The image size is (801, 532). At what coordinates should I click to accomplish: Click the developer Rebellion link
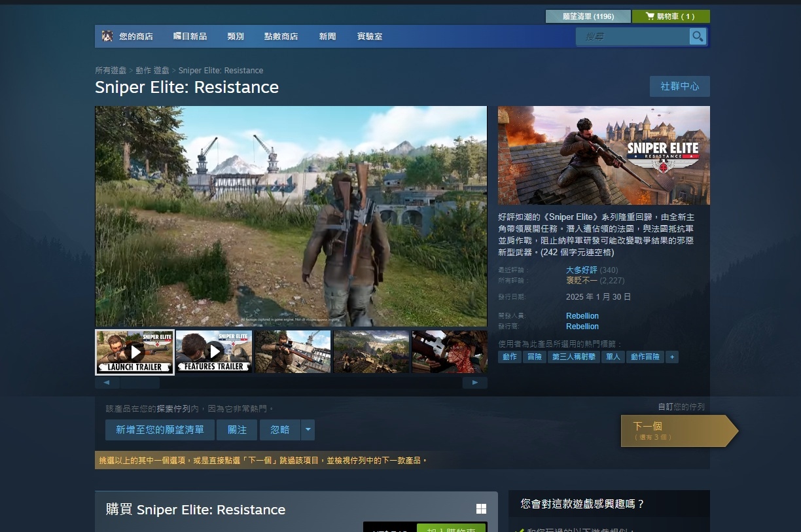click(582, 316)
